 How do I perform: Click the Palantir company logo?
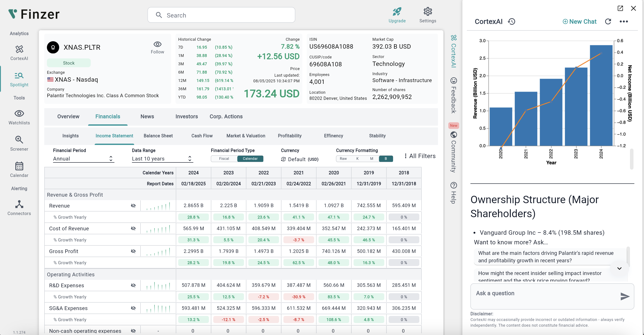[53, 48]
